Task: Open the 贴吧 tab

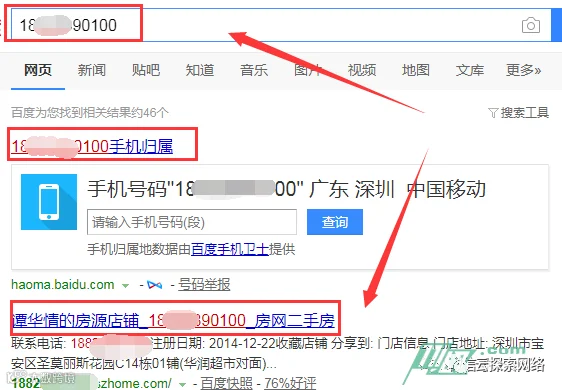Action: click(146, 70)
